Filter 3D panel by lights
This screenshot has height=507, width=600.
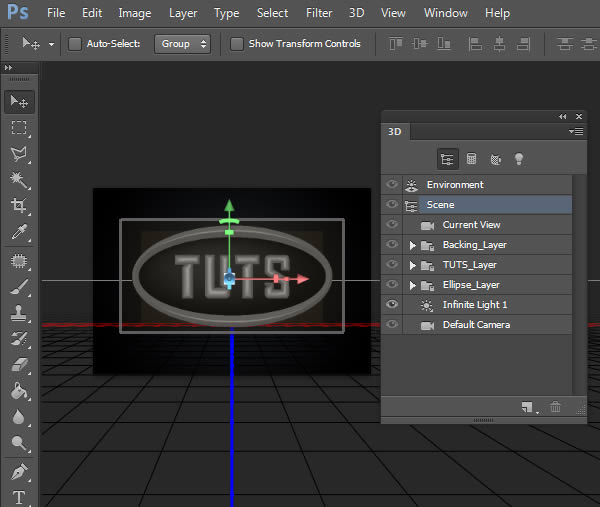coord(519,159)
